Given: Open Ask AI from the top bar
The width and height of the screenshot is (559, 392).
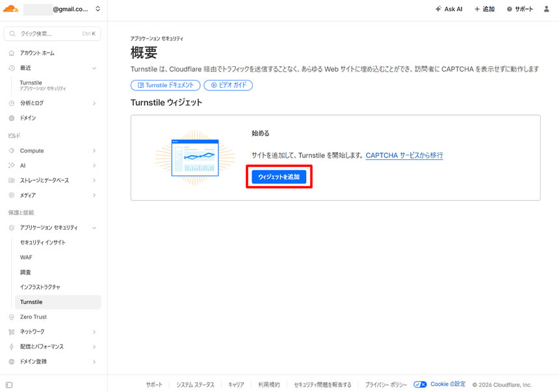Looking at the screenshot, I should click(448, 9).
